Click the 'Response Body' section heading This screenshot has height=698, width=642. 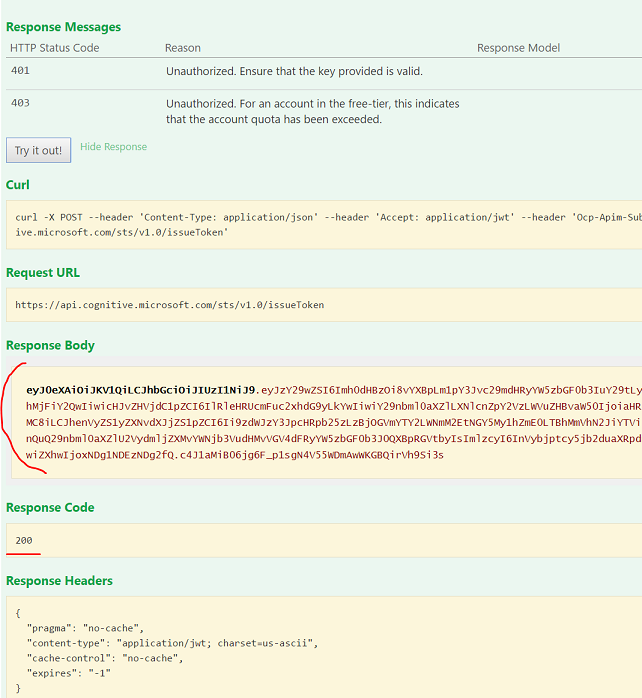(50, 345)
